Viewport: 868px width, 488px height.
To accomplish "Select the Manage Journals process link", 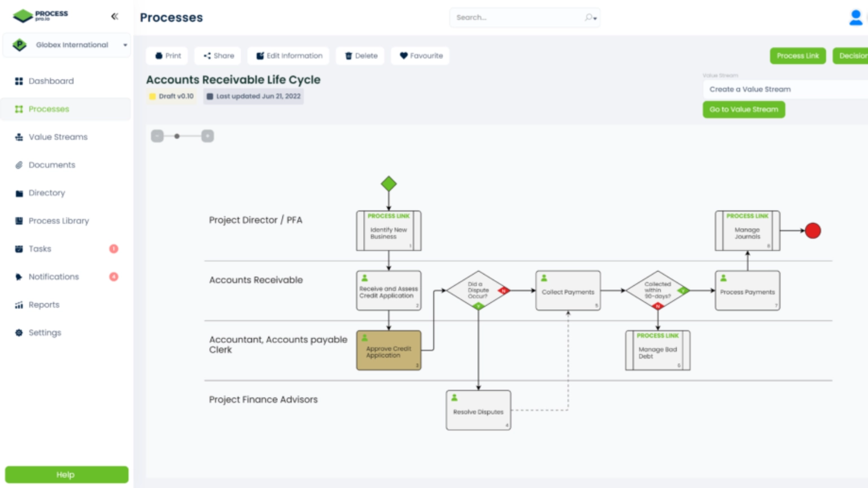I will coord(748,231).
